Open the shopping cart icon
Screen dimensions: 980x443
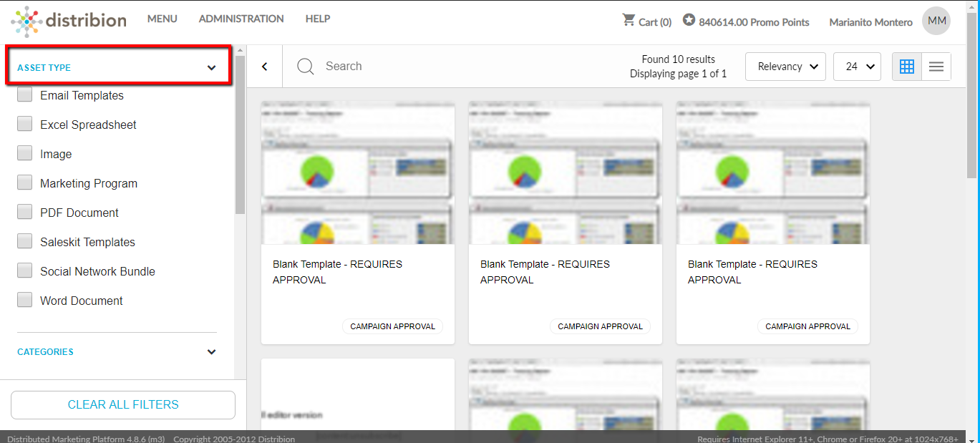point(629,20)
